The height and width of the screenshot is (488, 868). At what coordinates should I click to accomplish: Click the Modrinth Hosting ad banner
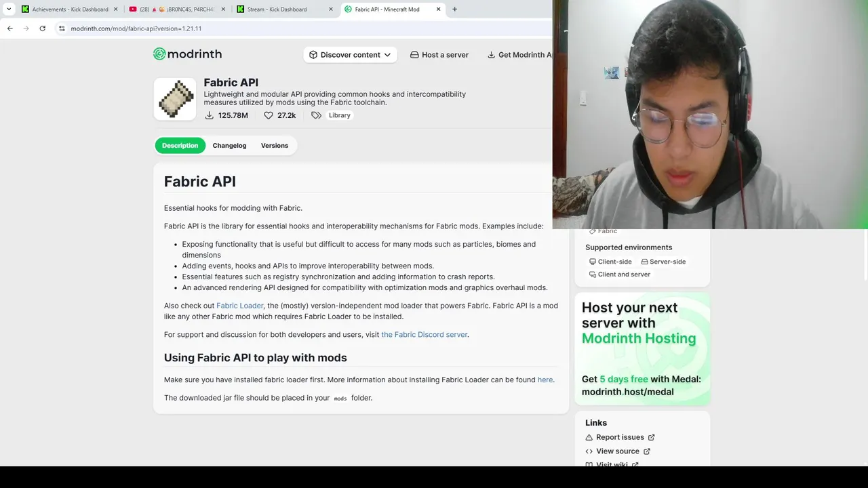point(642,349)
